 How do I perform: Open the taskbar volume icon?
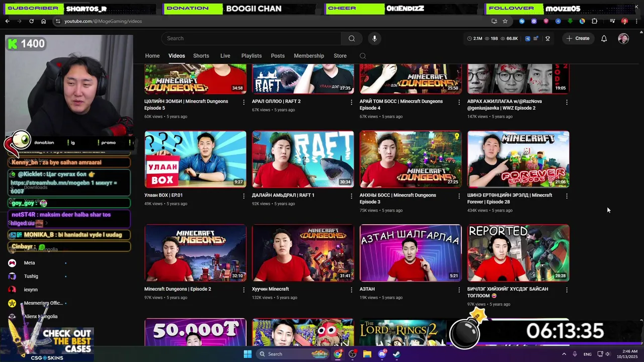coord(608,354)
